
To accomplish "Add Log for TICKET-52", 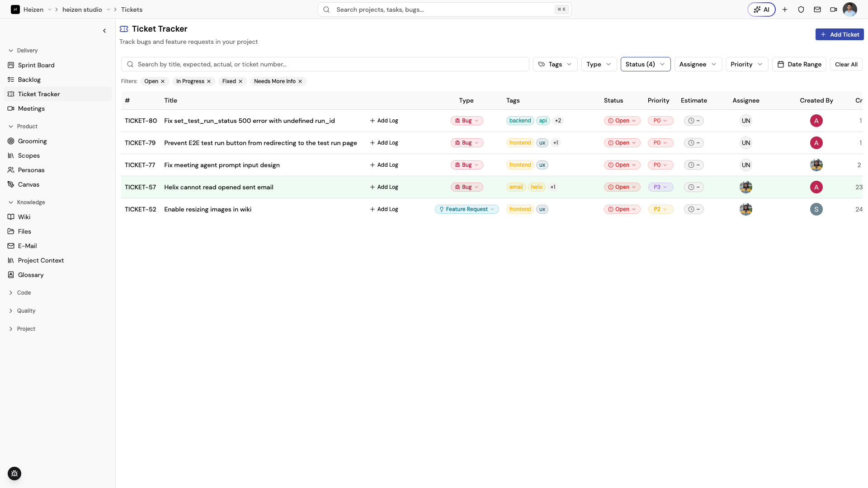I will tap(384, 209).
